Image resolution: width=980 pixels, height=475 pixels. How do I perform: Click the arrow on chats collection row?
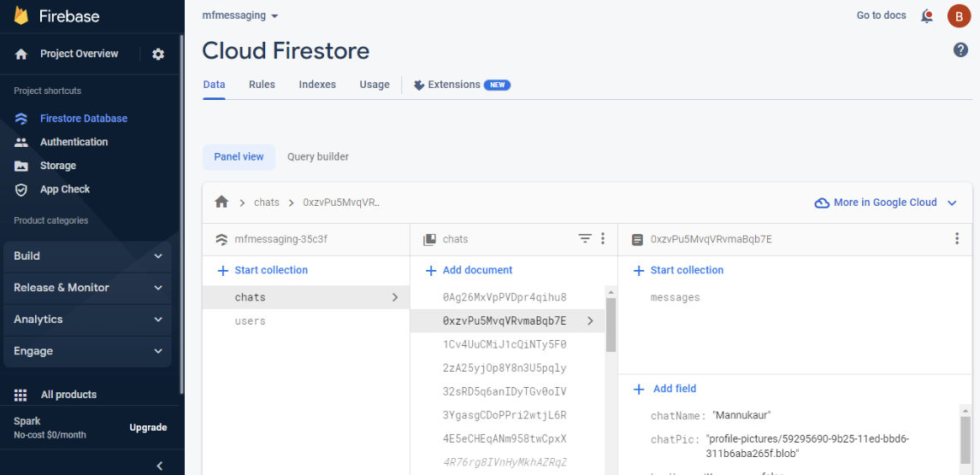[395, 298]
